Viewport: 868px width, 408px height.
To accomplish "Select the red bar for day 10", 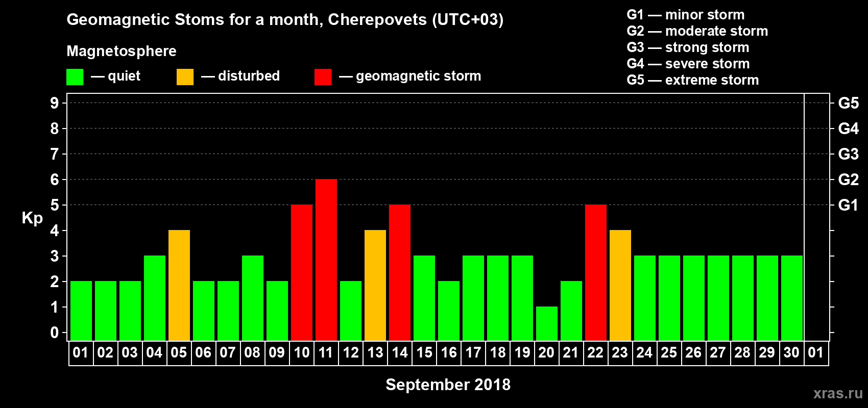I will point(302,272).
